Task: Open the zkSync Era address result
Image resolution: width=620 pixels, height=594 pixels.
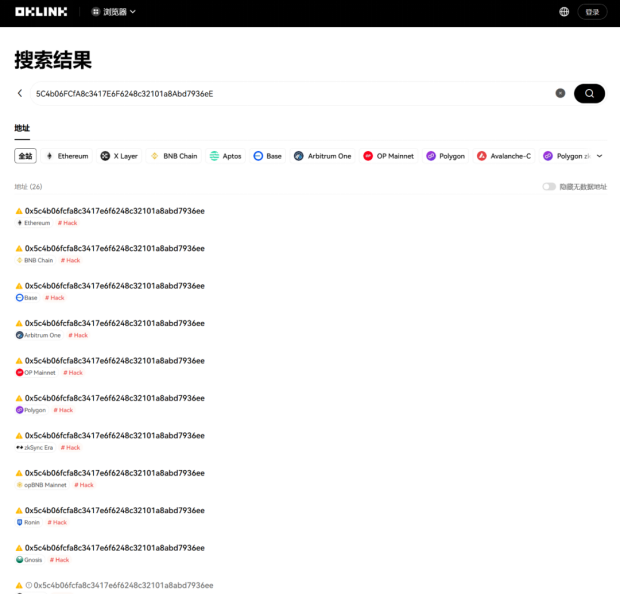Action: pyautogui.click(x=115, y=436)
